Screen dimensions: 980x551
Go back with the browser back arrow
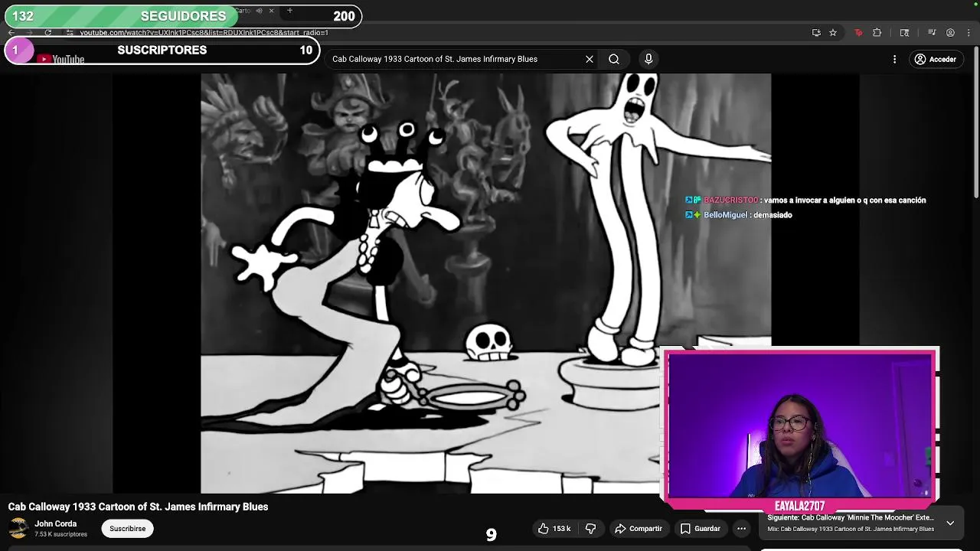click(11, 33)
